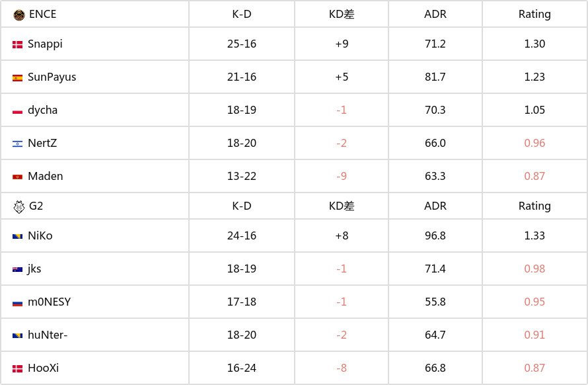This screenshot has width=588, height=385.
Task: Click dycha's Polish flag icon
Action: pos(17,111)
